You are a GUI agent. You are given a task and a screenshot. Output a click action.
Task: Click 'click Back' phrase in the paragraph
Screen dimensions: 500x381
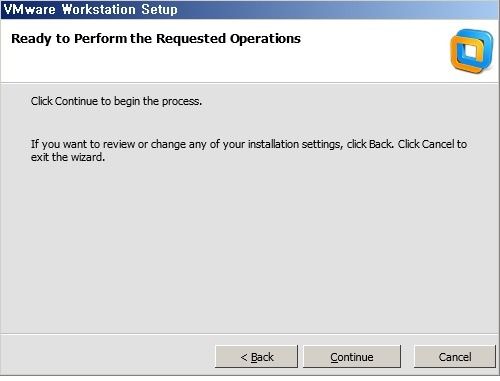tap(370, 144)
